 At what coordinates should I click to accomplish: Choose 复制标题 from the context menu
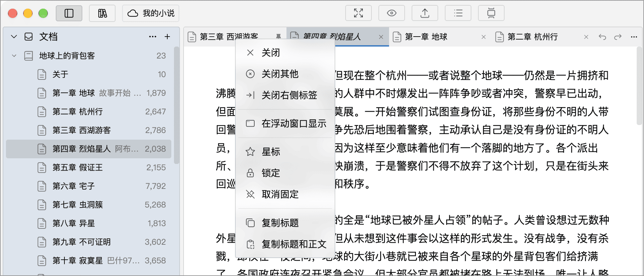(x=285, y=222)
